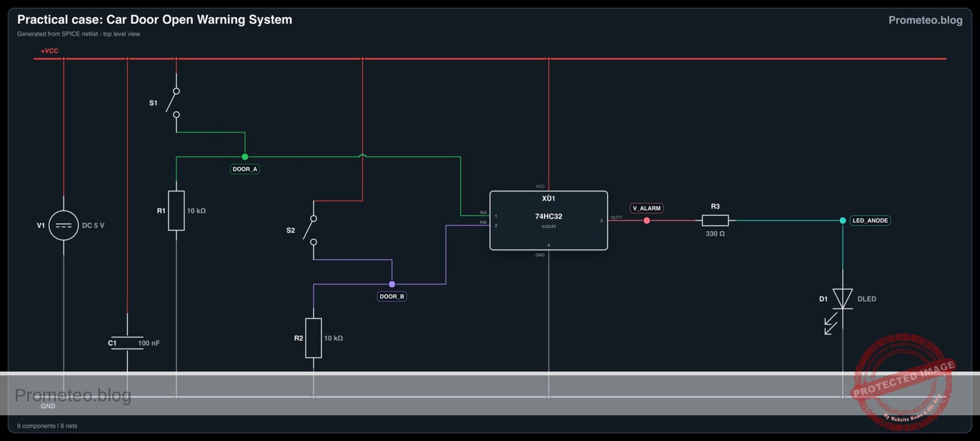
Task: Click the +VCC rail label
Action: point(50,51)
